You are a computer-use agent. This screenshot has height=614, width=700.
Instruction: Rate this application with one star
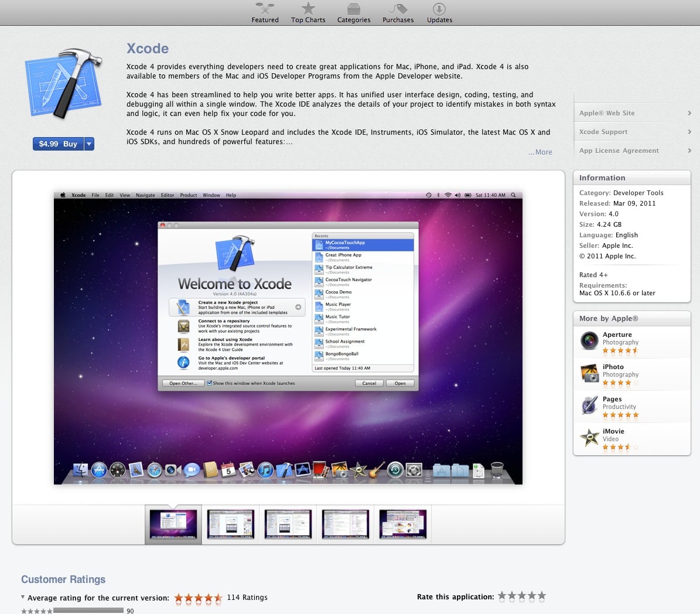pyautogui.click(x=502, y=596)
